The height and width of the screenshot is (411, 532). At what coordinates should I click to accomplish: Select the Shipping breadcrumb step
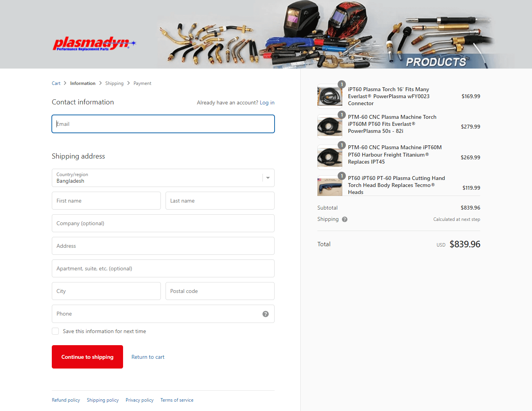click(x=114, y=83)
